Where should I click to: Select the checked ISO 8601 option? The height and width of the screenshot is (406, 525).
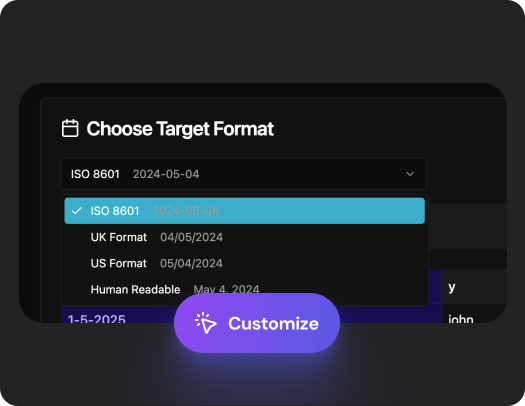click(244, 211)
